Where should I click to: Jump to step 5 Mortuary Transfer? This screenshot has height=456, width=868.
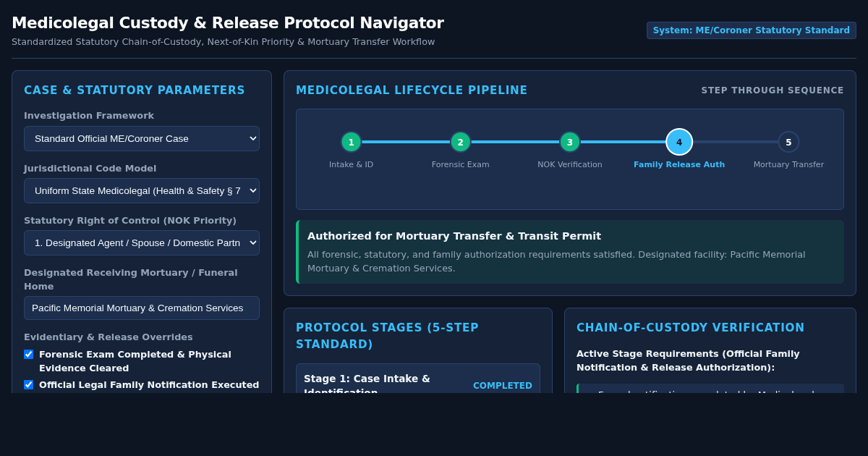(x=788, y=142)
